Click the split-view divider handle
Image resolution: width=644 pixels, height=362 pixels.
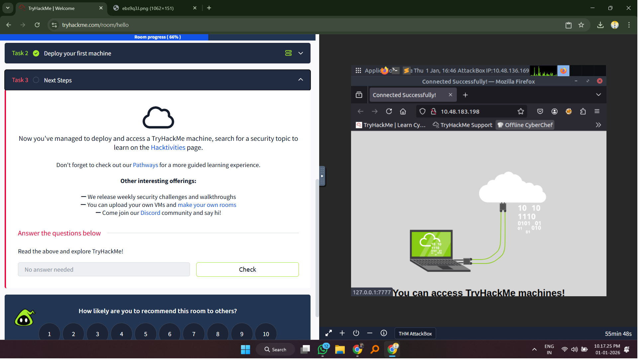click(x=322, y=176)
